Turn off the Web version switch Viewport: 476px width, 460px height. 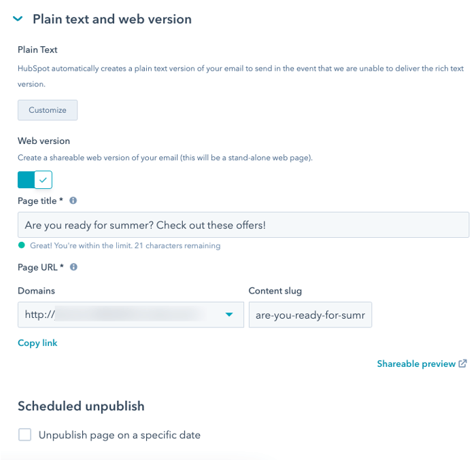35,179
